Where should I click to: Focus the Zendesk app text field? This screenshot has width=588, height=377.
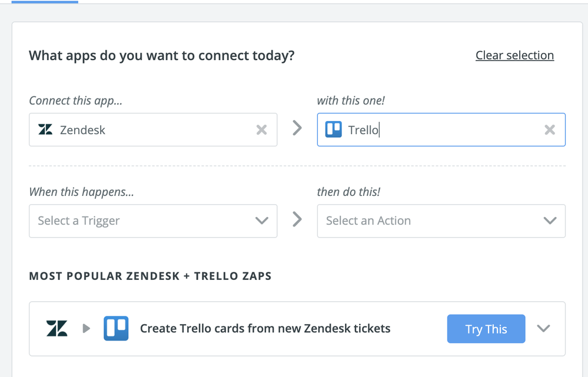coord(153,129)
